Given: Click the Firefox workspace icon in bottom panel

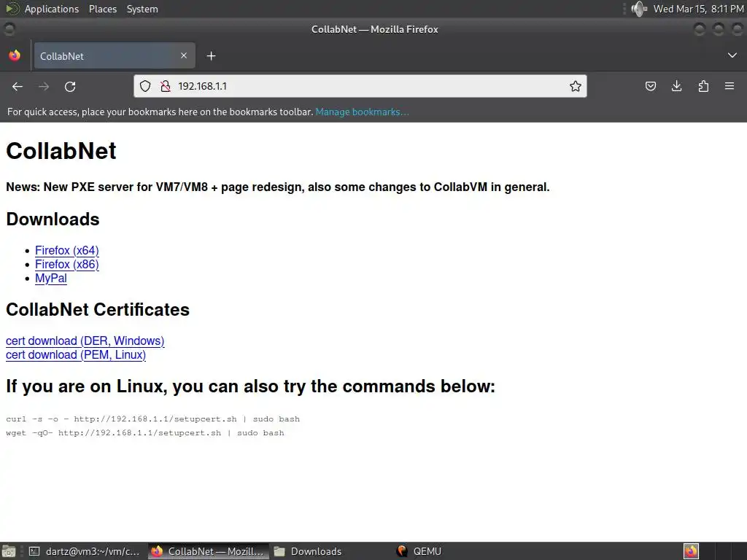Looking at the screenshot, I should 691,551.
